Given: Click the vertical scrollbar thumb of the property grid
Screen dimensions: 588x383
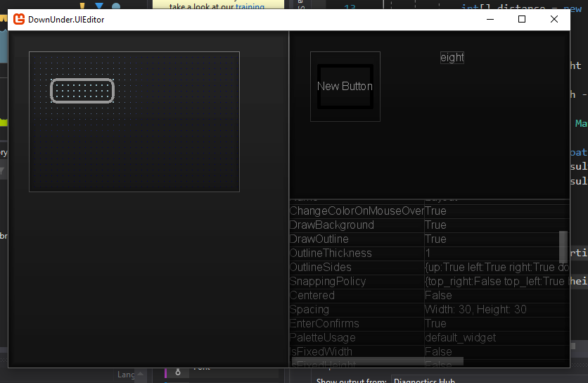Looking at the screenshot, I should coord(563,246).
